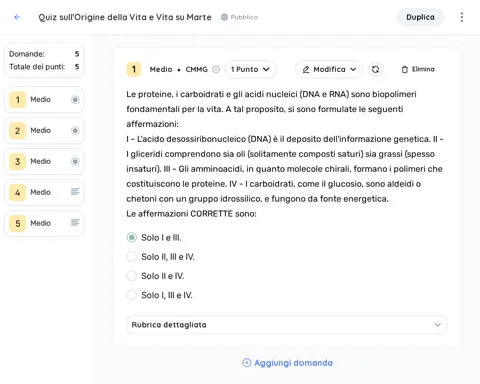Open question 2 in the sidebar
Screen dimensions: 480x384
pyautogui.click(x=44, y=130)
